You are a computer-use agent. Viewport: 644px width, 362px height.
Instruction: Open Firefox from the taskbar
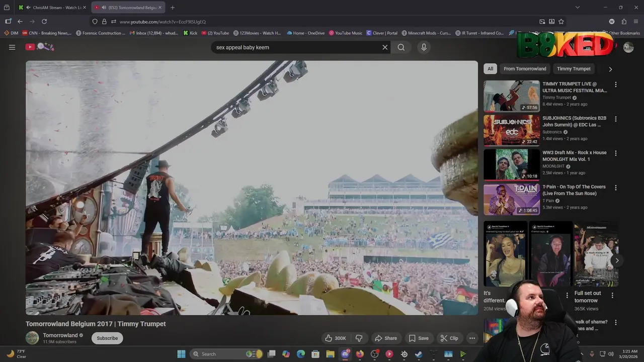click(360, 354)
